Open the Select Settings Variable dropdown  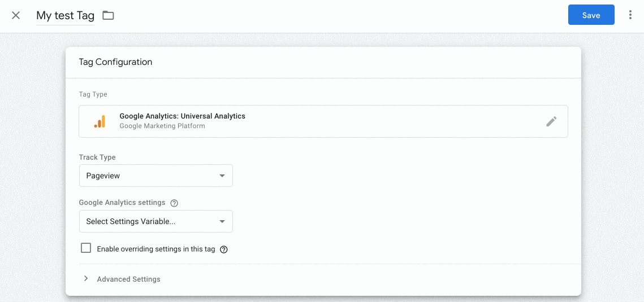[155, 221]
